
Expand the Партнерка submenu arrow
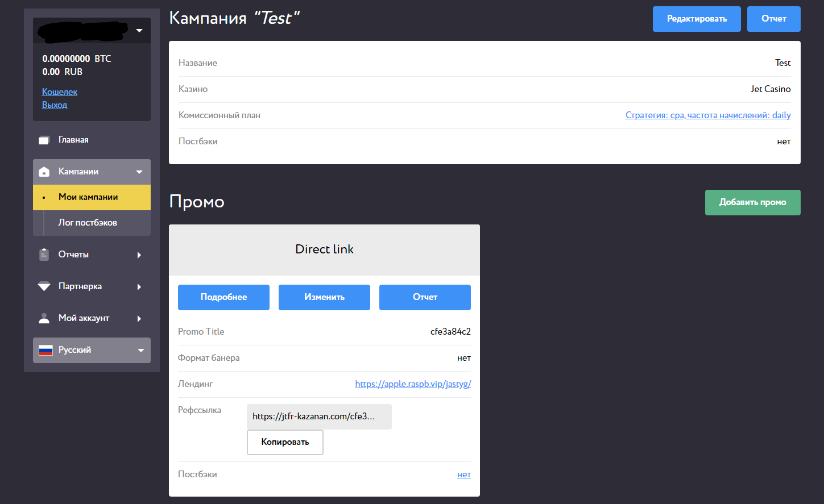click(139, 287)
